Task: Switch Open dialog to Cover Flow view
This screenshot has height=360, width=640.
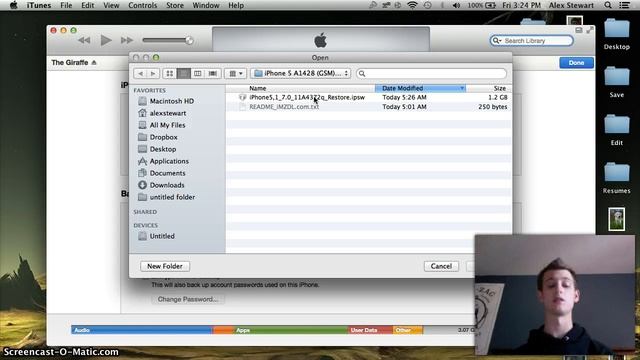Action: [x=213, y=73]
